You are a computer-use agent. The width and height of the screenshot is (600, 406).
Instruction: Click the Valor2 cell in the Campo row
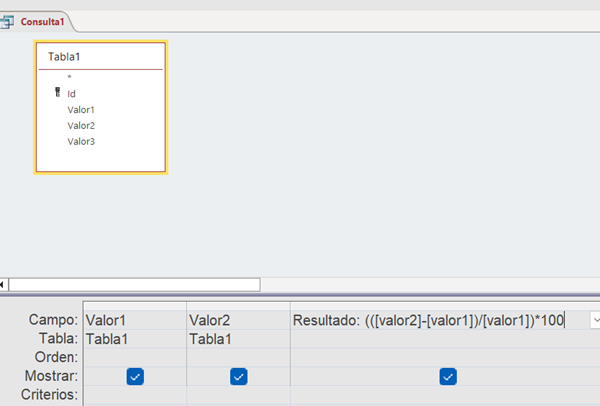coord(238,320)
